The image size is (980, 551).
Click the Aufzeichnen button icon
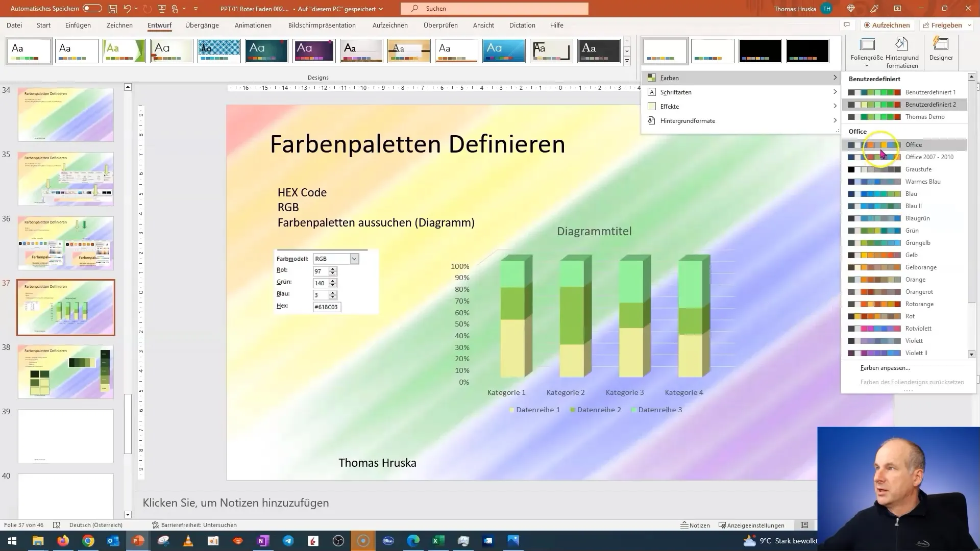pyautogui.click(x=867, y=25)
